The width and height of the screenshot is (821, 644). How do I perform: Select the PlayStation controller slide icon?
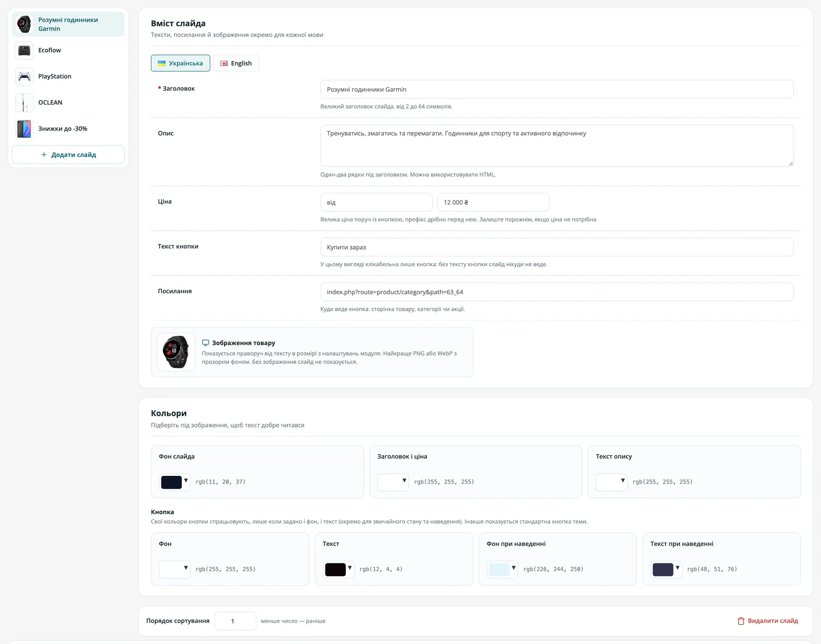tap(24, 76)
